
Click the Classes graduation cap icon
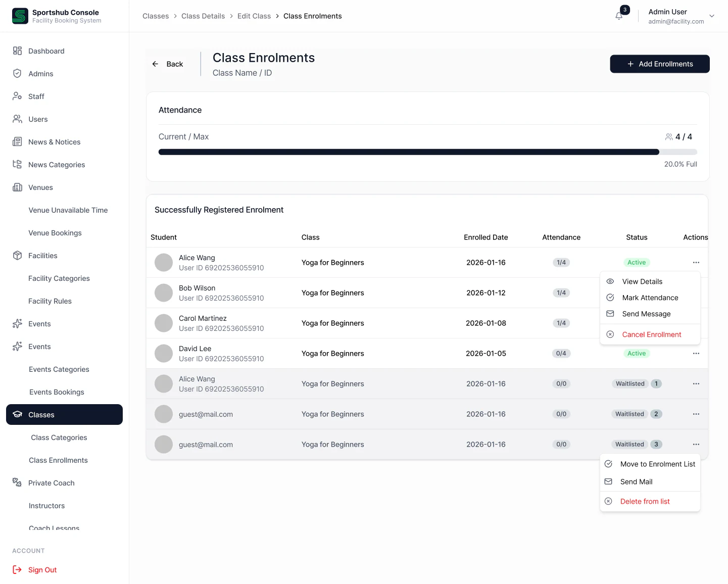click(17, 415)
